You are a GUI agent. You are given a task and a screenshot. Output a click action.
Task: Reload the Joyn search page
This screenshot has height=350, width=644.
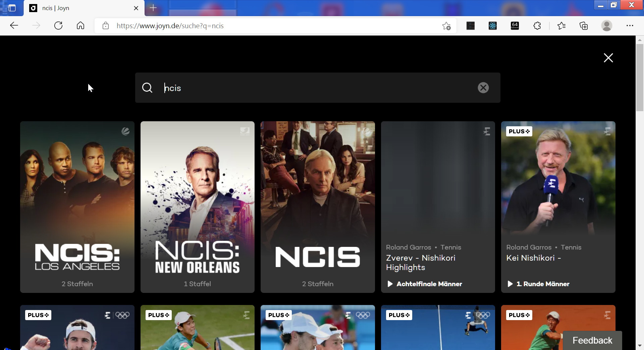tap(58, 26)
